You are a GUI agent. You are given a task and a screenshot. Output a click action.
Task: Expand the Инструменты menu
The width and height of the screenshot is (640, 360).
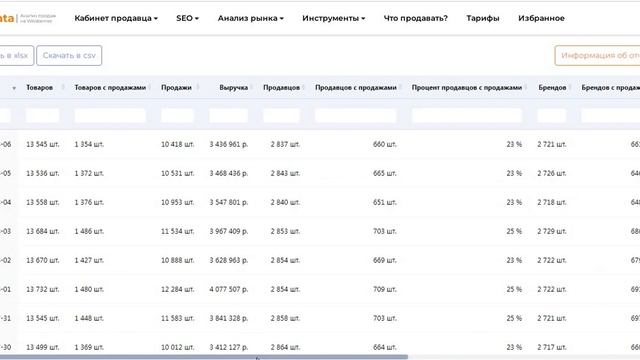333,18
